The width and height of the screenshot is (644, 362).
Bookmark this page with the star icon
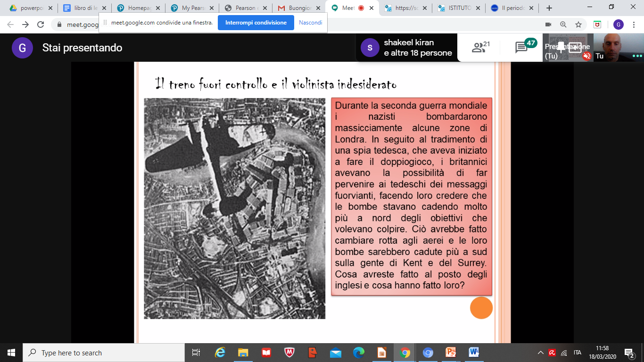click(578, 25)
